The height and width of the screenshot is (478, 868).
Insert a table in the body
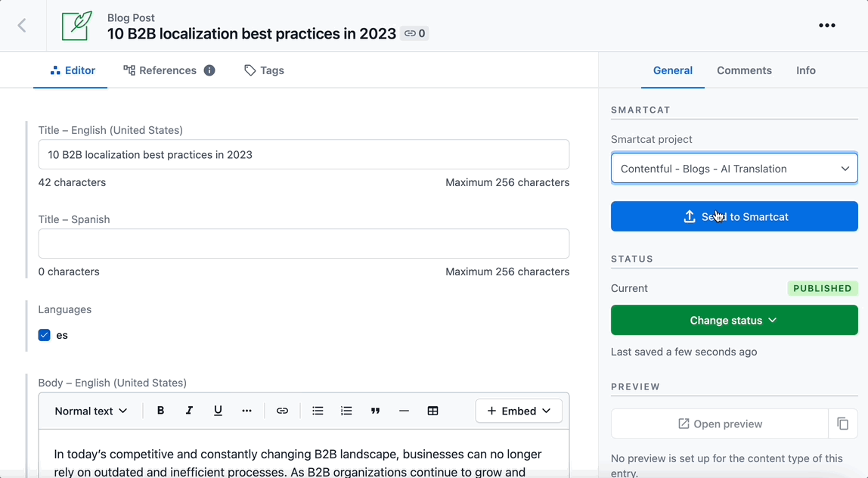pyautogui.click(x=432, y=411)
